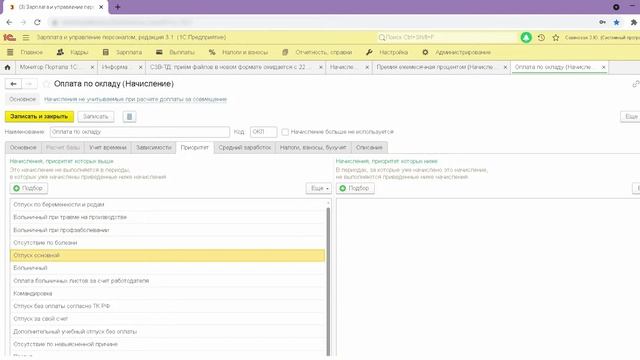Toggle favorite star next to form title
640x360 pixels.
47,84
